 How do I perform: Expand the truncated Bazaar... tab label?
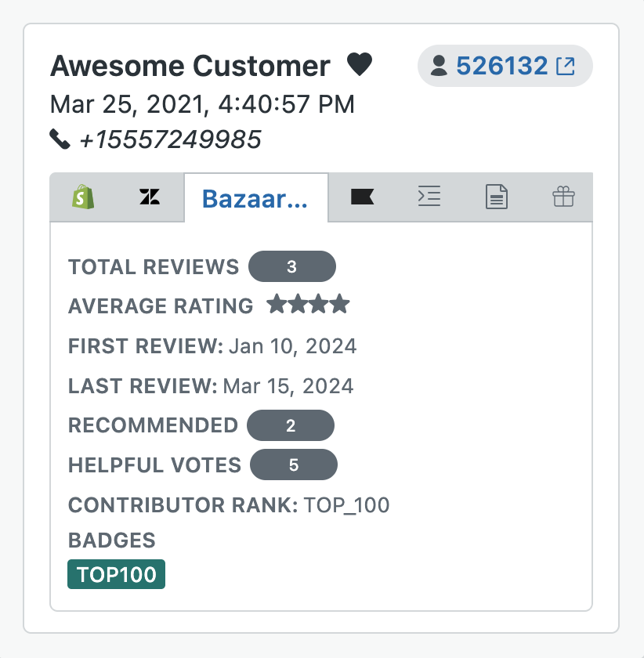tap(255, 197)
